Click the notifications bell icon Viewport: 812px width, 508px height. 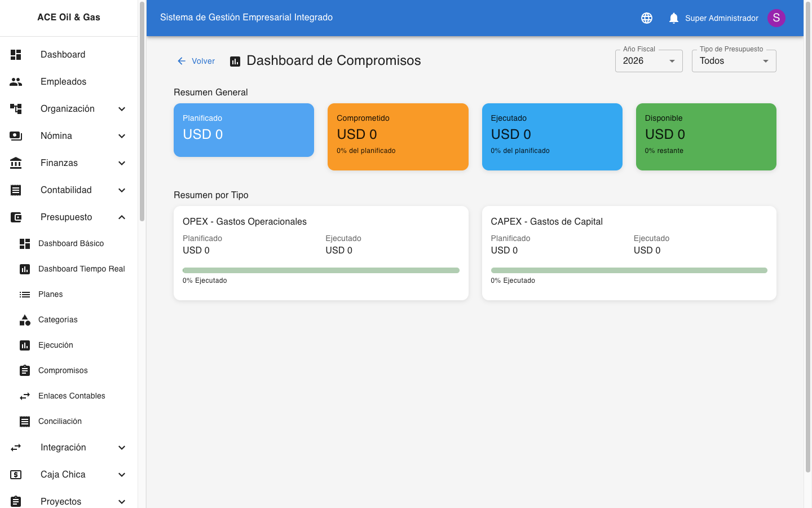pyautogui.click(x=673, y=17)
